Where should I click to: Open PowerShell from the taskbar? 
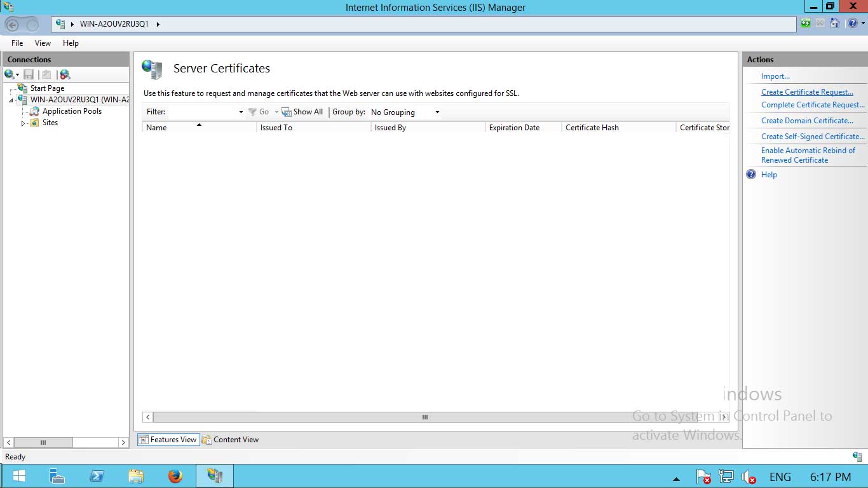pyautogui.click(x=97, y=476)
